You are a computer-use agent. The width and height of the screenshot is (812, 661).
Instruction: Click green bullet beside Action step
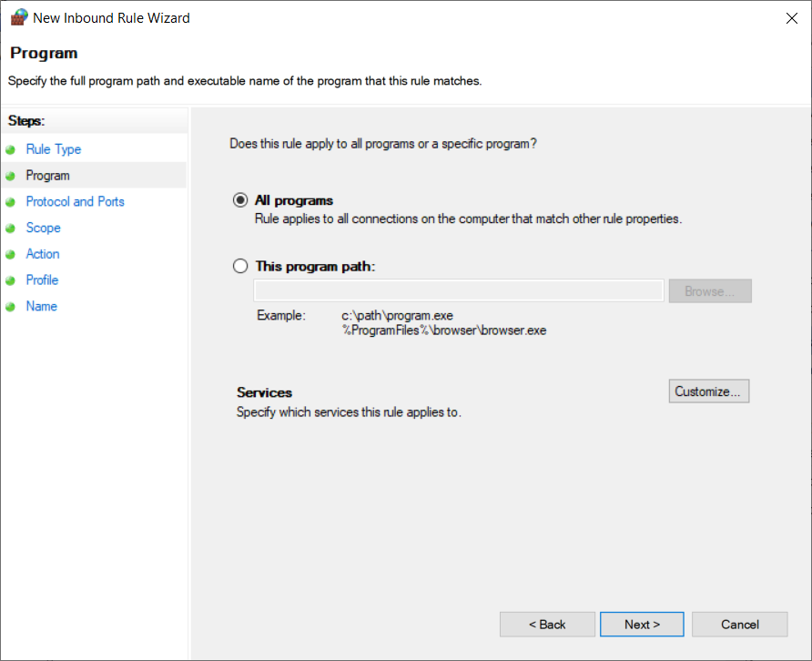point(10,255)
